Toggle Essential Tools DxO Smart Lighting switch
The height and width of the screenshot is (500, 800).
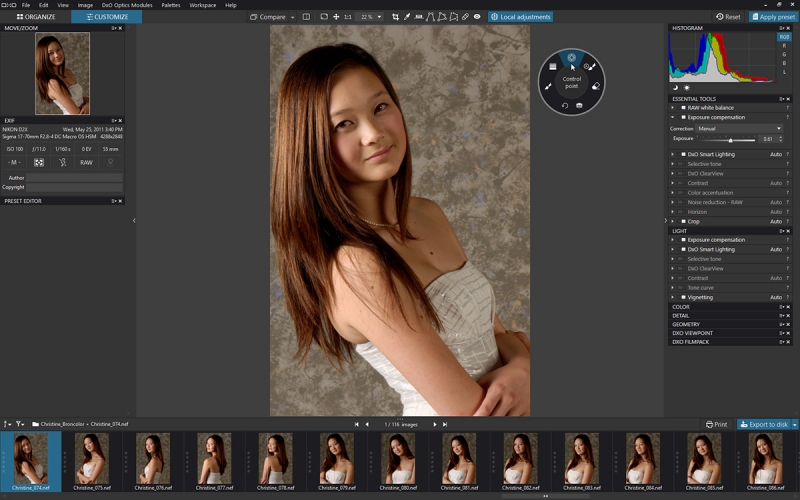click(x=683, y=154)
